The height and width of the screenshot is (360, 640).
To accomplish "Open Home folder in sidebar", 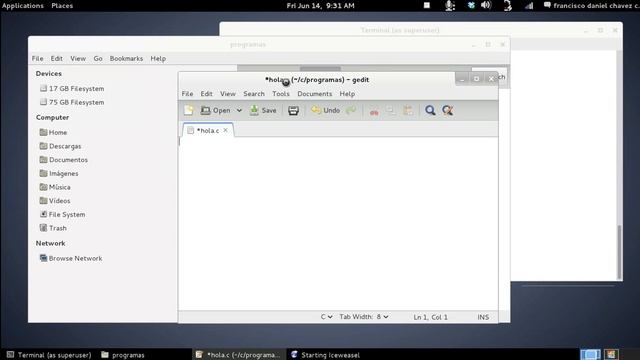I will pyautogui.click(x=53, y=132).
